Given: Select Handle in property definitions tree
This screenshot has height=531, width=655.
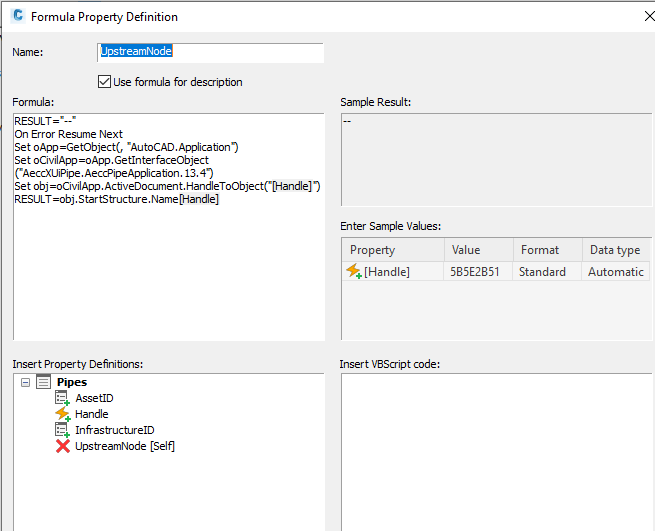Looking at the screenshot, I should click(91, 414).
